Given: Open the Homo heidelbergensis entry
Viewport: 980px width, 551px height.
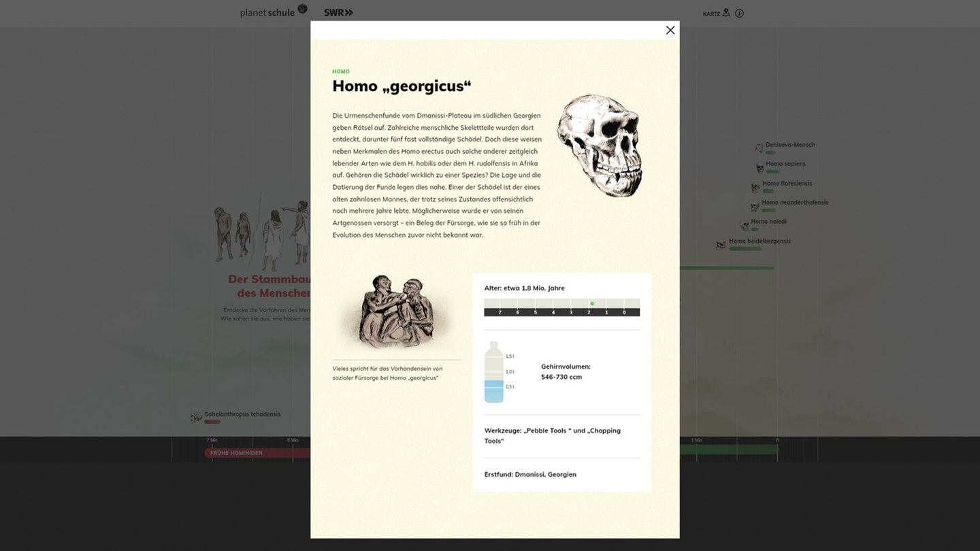Looking at the screenshot, I should [759, 241].
